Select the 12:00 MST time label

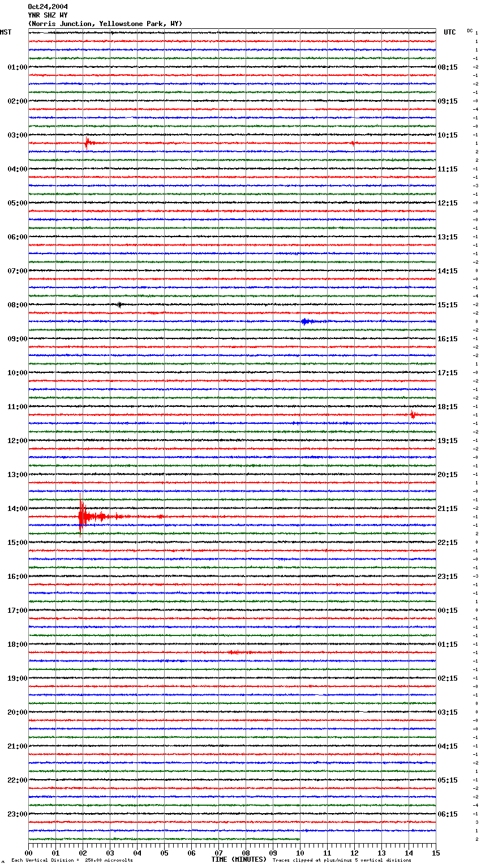coord(18,441)
